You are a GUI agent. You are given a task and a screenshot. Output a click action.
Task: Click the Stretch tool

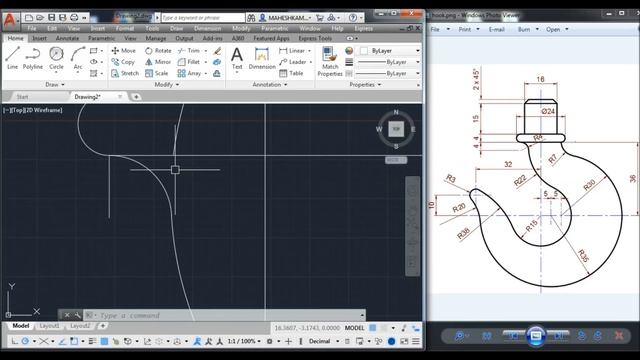pyautogui.click(x=125, y=73)
